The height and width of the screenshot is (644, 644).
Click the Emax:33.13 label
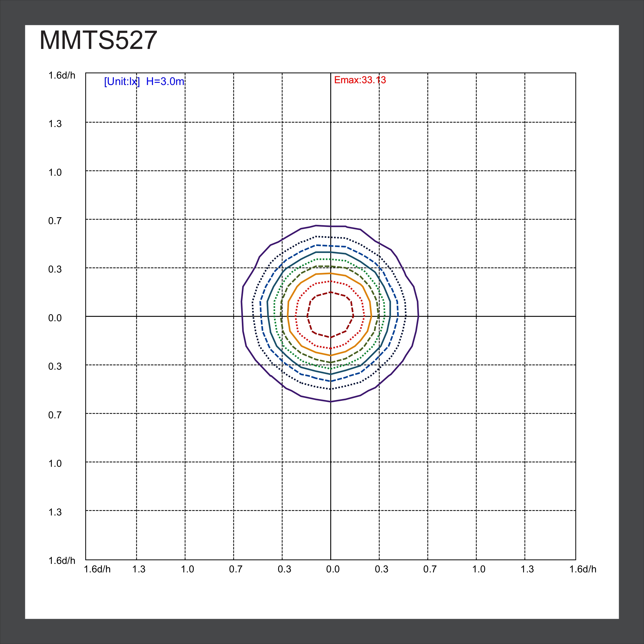(x=360, y=80)
